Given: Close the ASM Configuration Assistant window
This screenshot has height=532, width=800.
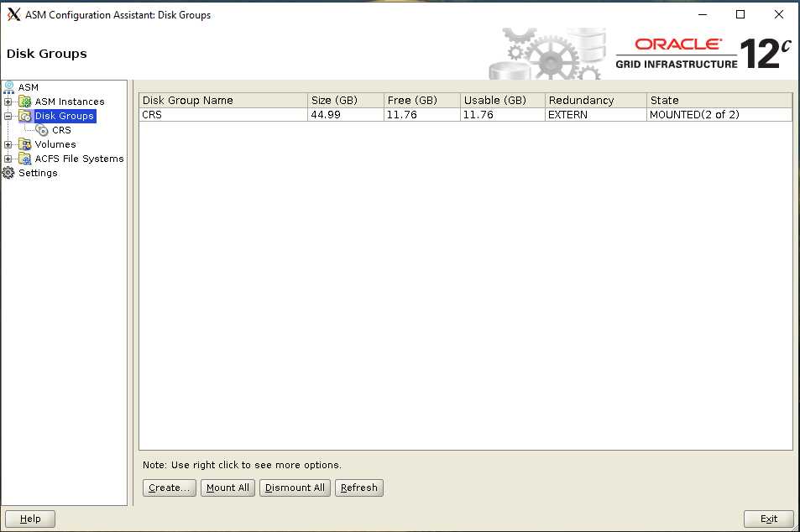Looking at the screenshot, I should click(778, 14).
